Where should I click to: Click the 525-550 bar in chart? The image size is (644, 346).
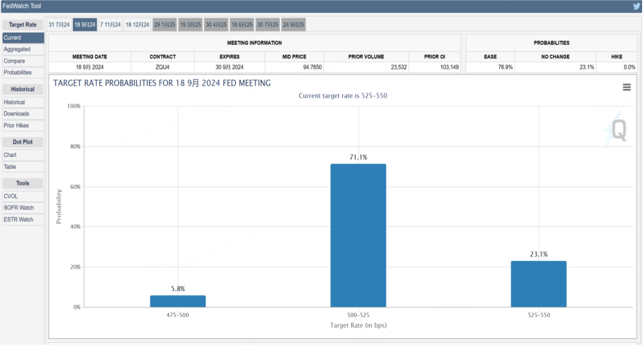[538, 284]
